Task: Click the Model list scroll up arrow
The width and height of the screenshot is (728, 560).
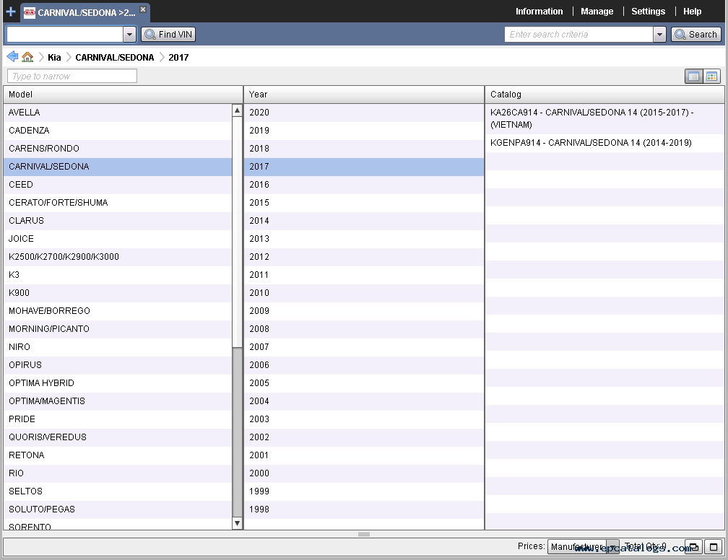Action: 237,110
